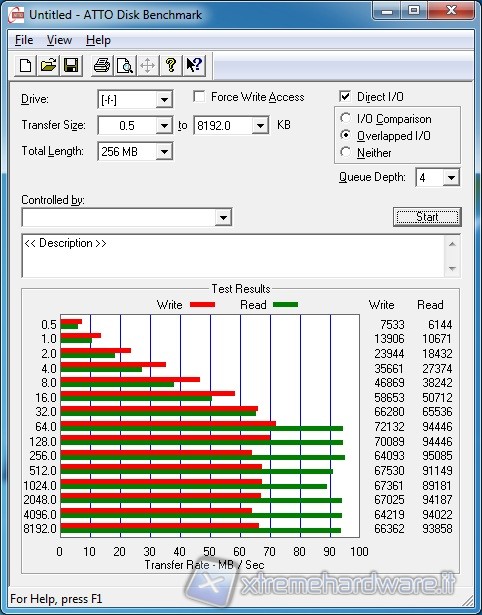Open the Queue Depth dropdown
The width and height of the screenshot is (482, 615).
(451, 178)
